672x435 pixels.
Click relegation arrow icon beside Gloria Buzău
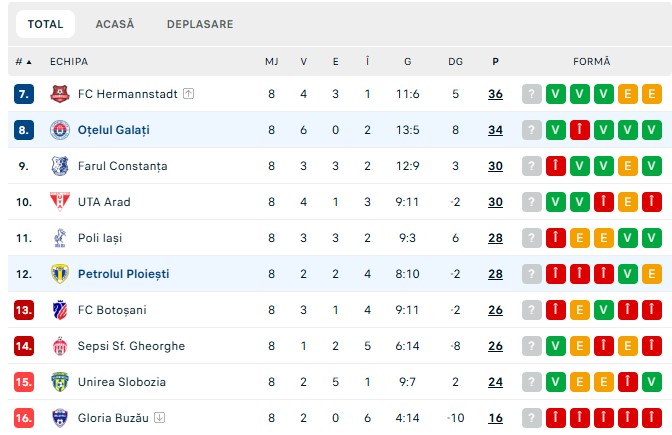pos(159,417)
